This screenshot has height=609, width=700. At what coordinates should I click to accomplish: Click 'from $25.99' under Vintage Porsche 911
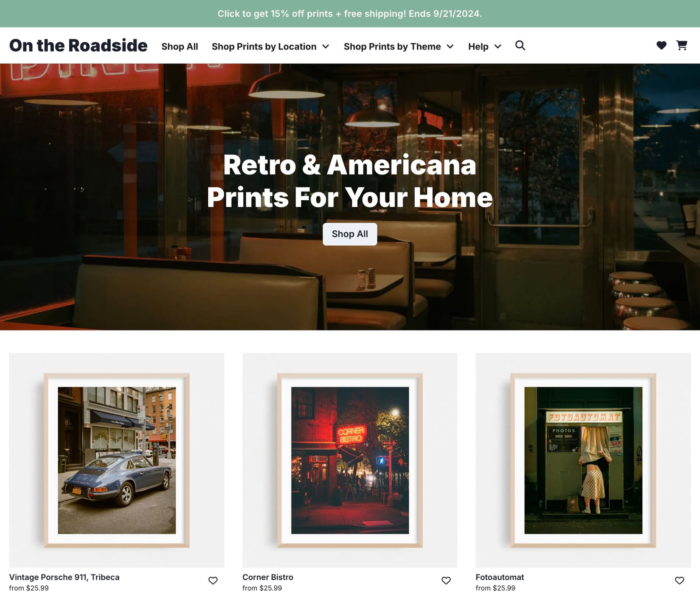pos(29,588)
